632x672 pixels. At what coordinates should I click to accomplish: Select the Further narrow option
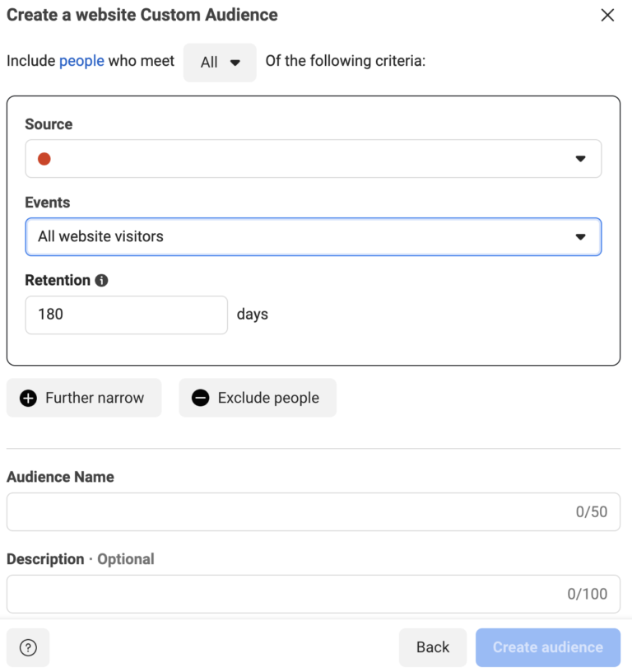tap(84, 398)
